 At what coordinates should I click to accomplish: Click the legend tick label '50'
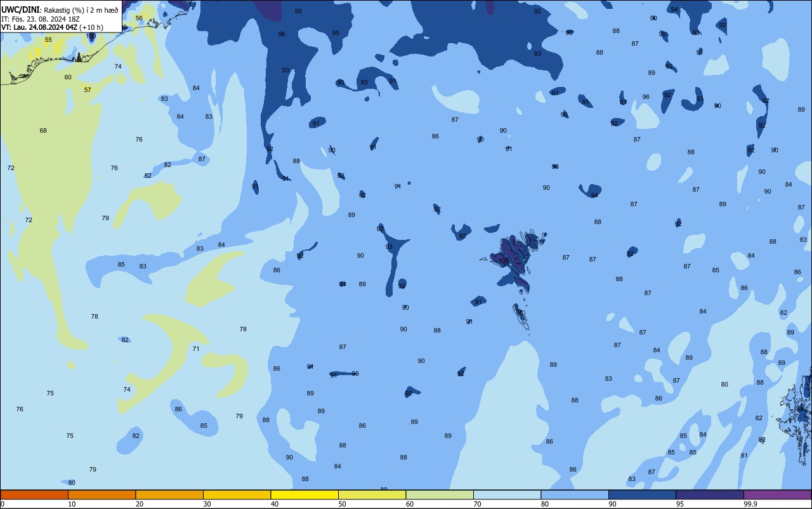pos(343,504)
